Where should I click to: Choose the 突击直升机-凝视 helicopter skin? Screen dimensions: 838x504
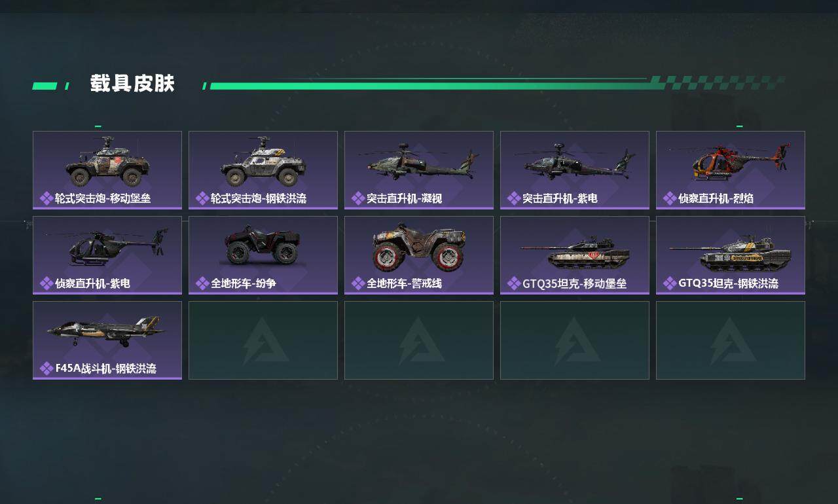[419, 170]
